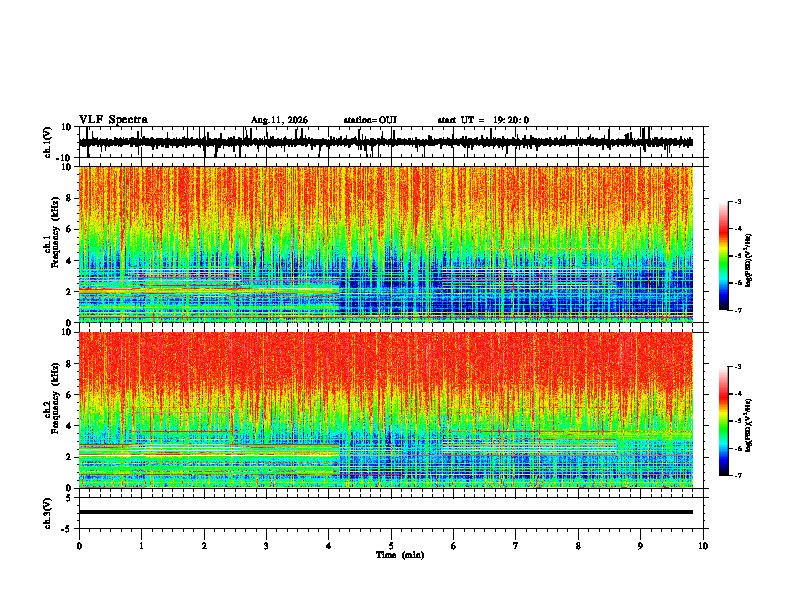Select the date text "Aug.11, 2026"
This screenshot has width=792, height=612.
pos(279,120)
